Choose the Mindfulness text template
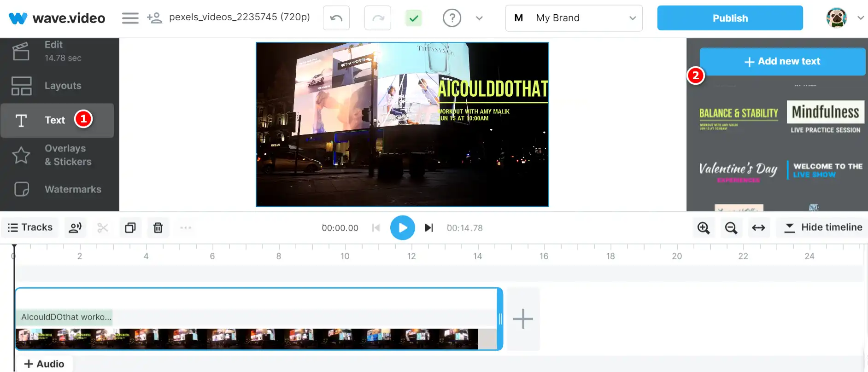Screen dimensions: 868x372 point(826,117)
